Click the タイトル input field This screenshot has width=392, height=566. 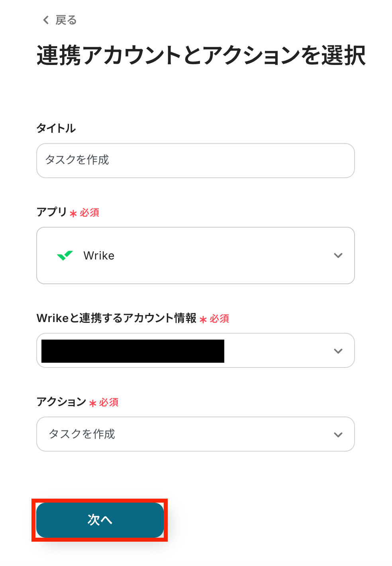195,160
